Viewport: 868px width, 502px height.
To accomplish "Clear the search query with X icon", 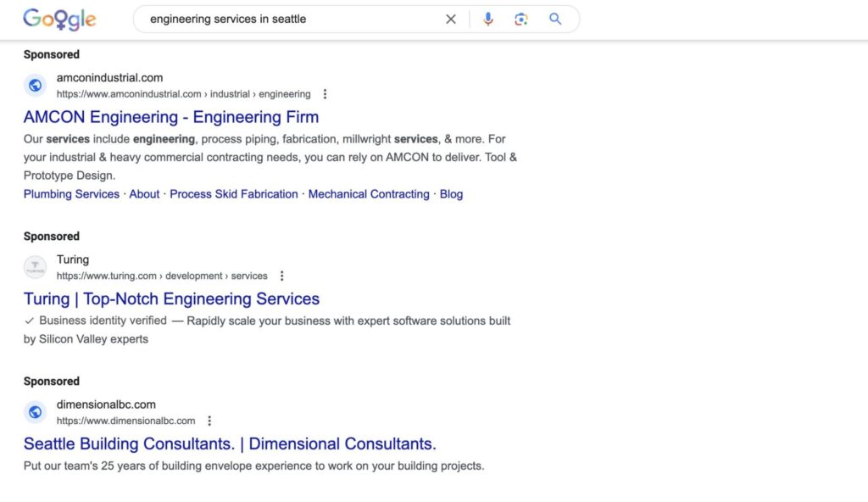I will click(451, 20).
